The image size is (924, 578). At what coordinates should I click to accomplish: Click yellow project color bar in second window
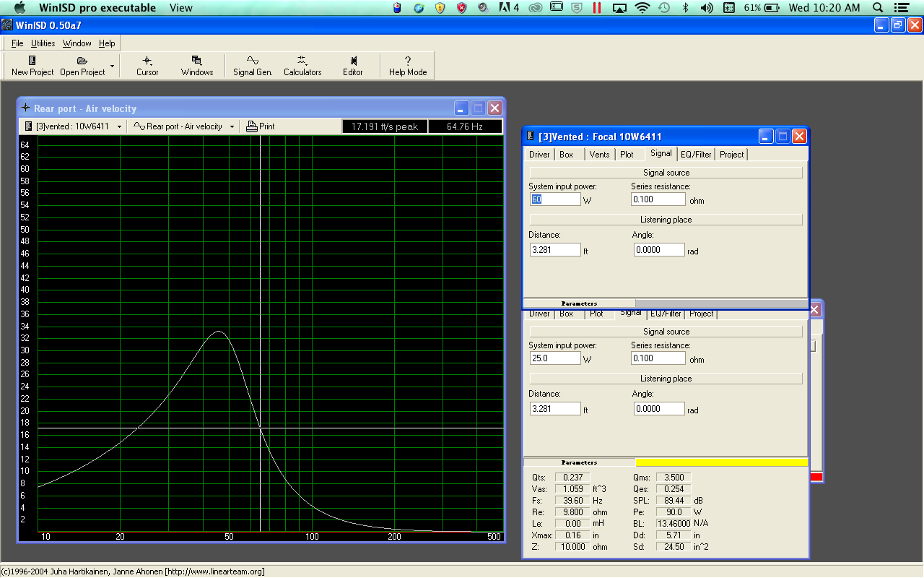(721, 462)
